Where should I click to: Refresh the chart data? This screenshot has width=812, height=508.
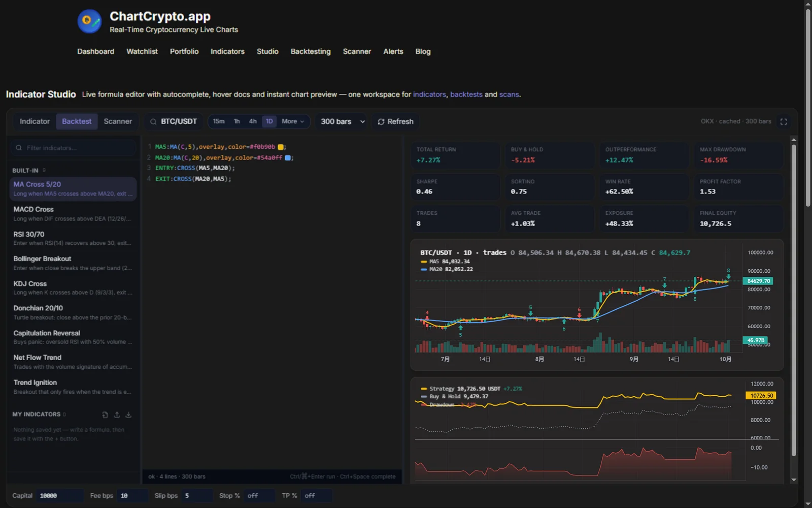click(x=396, y=121)
